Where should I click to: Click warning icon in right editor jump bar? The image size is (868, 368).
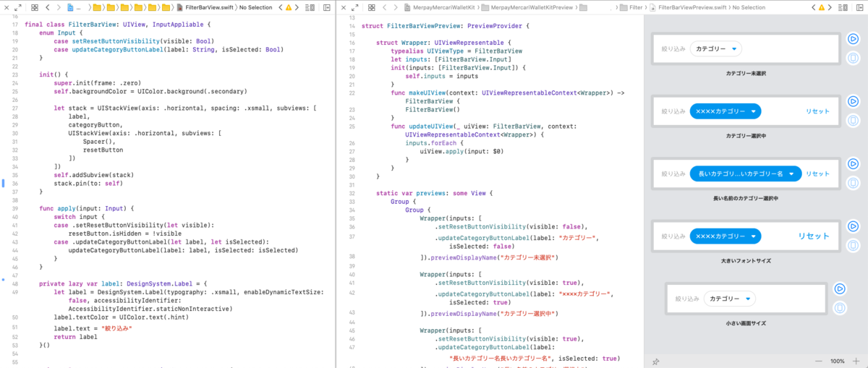(821, 7)
